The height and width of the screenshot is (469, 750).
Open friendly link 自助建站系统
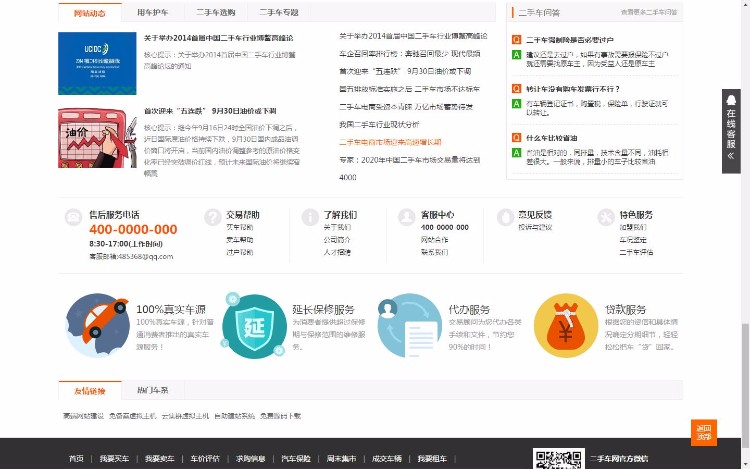click(x=234, y=416)
